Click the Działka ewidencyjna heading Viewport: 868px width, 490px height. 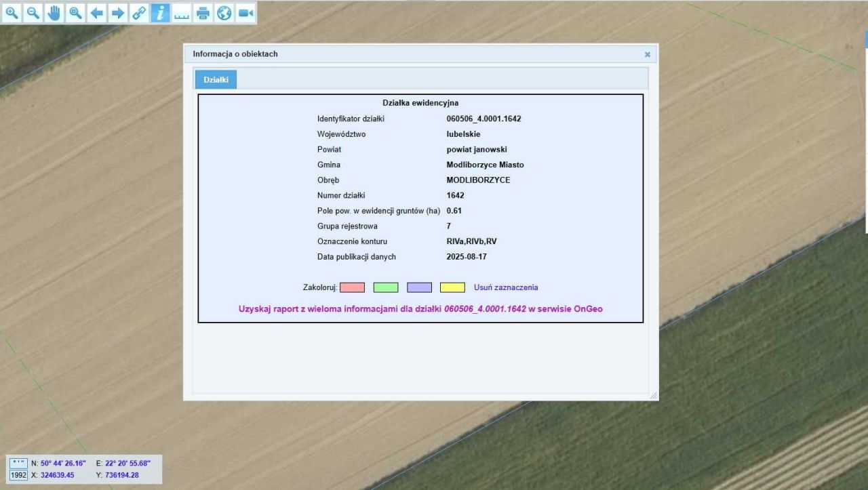pyautogui.click(x=420, y=103)
